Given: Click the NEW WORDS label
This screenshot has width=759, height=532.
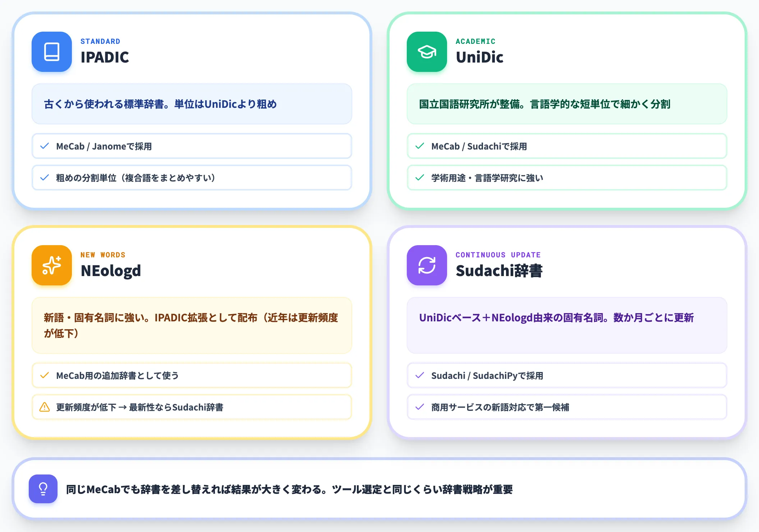Looking at the screenshot, I should point(103,255).
